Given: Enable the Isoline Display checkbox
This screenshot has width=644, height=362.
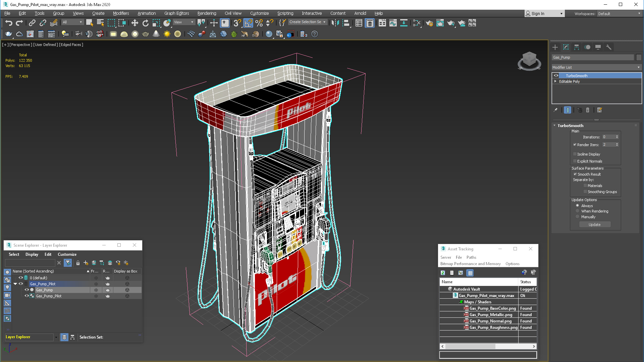Looking at the screenshot, I should [x=575, y=154].
